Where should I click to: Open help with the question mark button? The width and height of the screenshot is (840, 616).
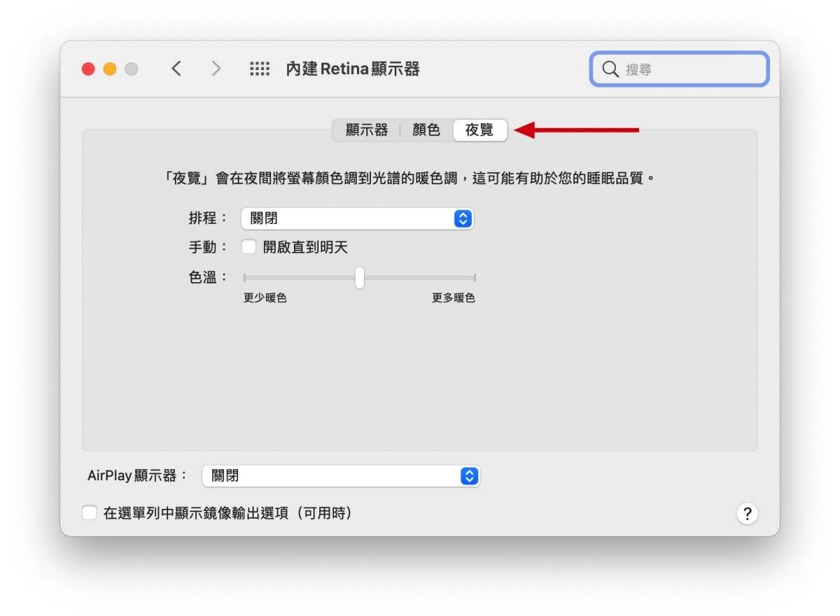[x=747, y=514]
